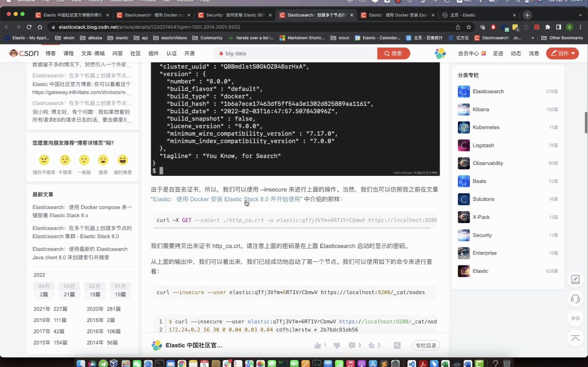The height and width of the screenshot is (367, 588).
Task: Open the Solutions category icon
Action: (x=464, y=199)
